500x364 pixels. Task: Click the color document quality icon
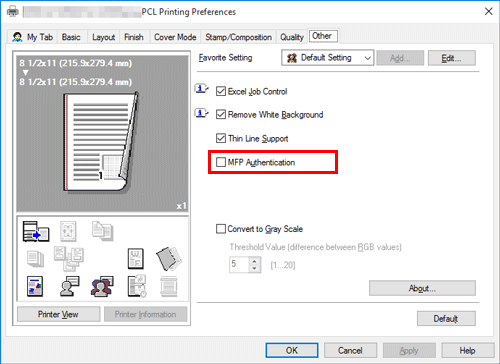[x=35, y=286]
